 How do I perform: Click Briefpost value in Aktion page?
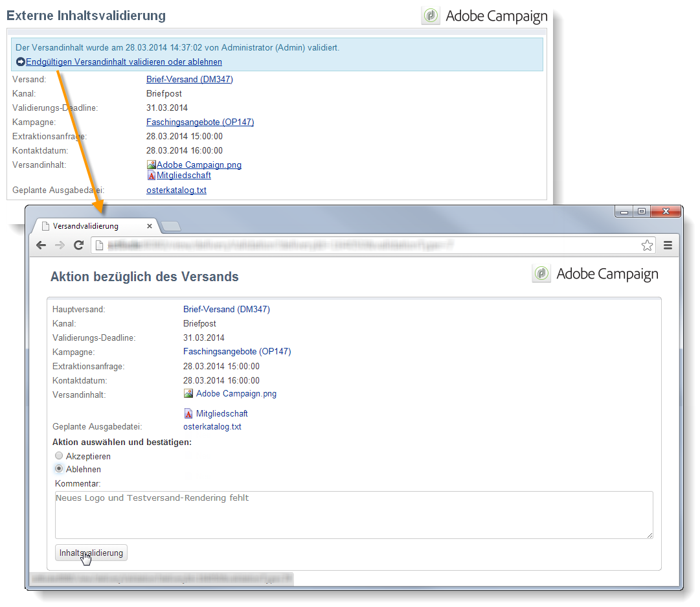coord(199,323)
